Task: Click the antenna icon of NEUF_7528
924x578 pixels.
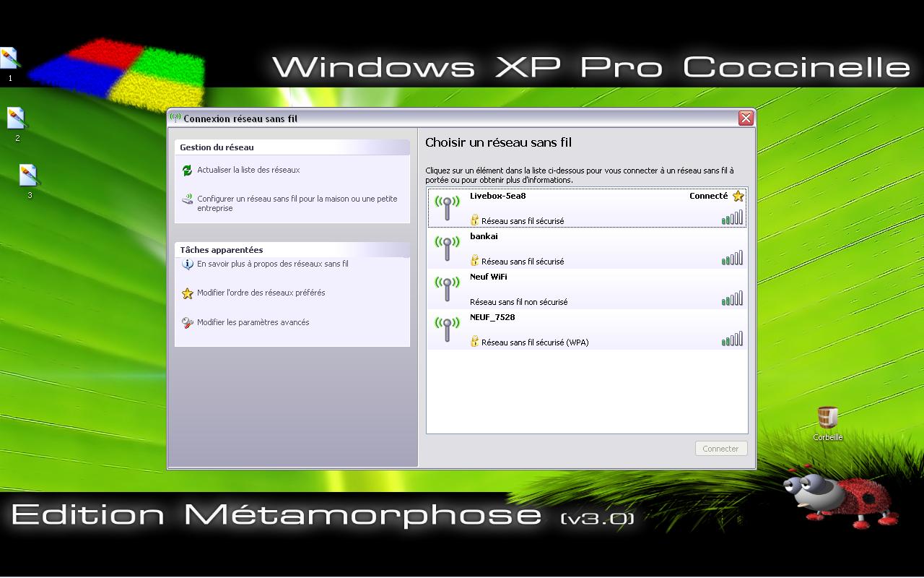Action: click(x=447, y=329)
